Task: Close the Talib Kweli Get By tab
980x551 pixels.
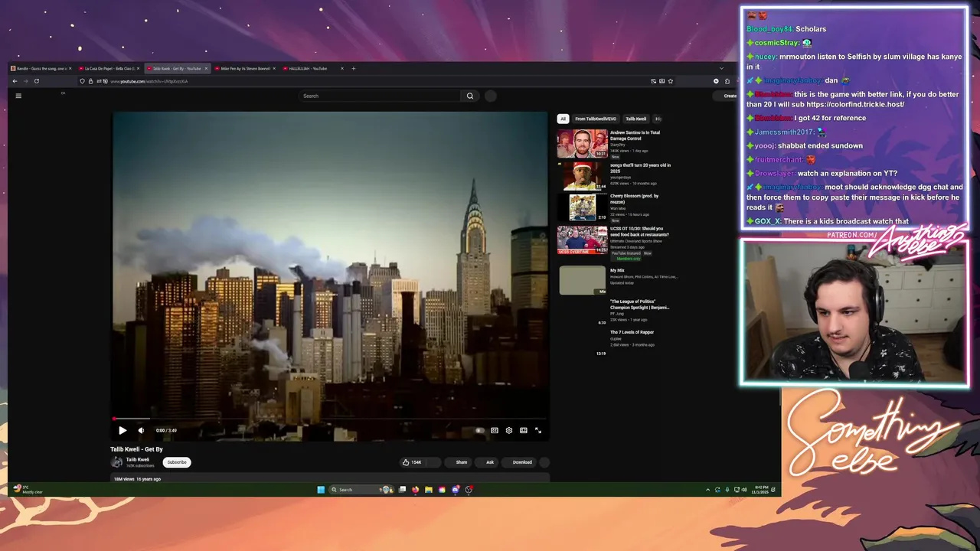Action: tap(206, 68)
